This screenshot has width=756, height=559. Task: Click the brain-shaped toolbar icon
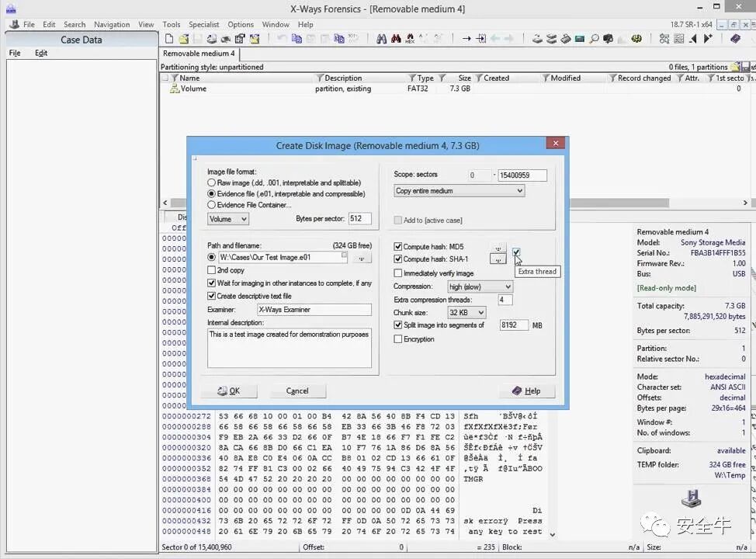click(636, 39)
